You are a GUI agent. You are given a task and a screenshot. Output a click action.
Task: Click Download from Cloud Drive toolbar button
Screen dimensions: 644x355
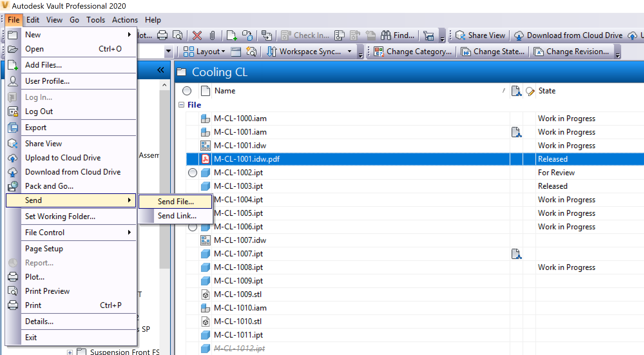[x=568, y=35]
